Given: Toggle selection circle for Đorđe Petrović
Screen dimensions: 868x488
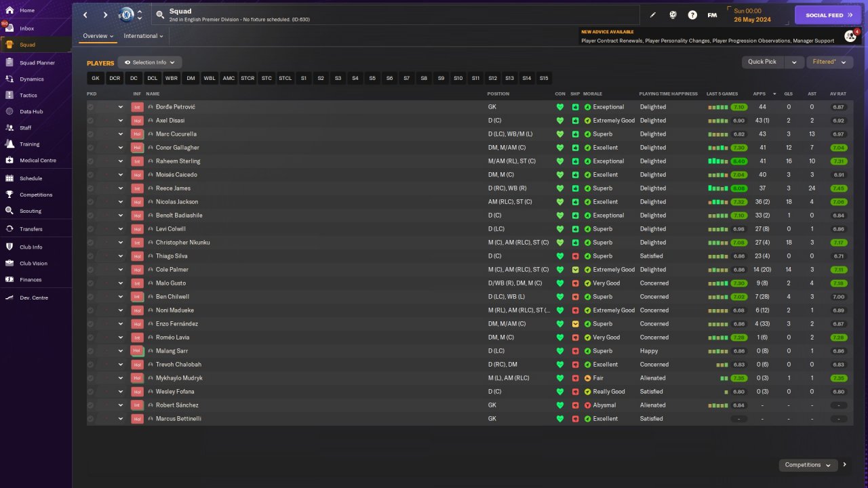Looking at the screenshot, I should [x=91, y=107].
